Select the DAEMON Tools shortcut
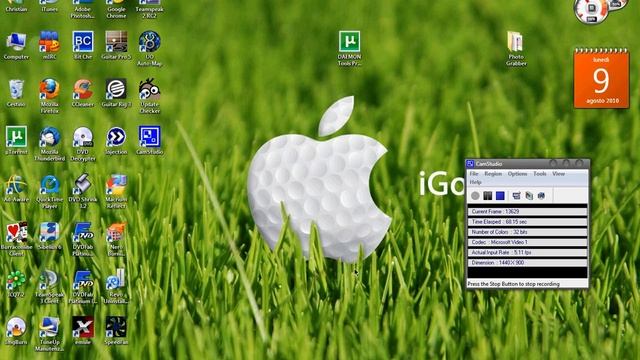This screenshot has width=640, height=360. pos(349,49)
